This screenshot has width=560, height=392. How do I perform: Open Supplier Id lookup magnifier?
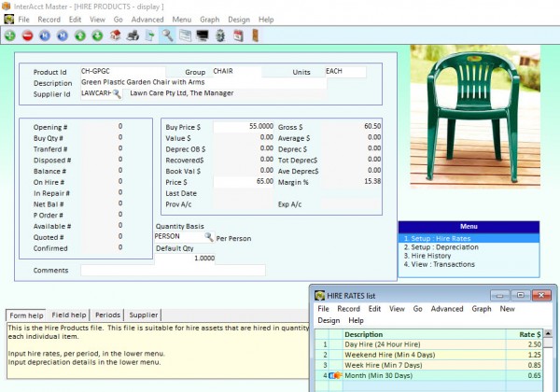[x=117, y=94]
